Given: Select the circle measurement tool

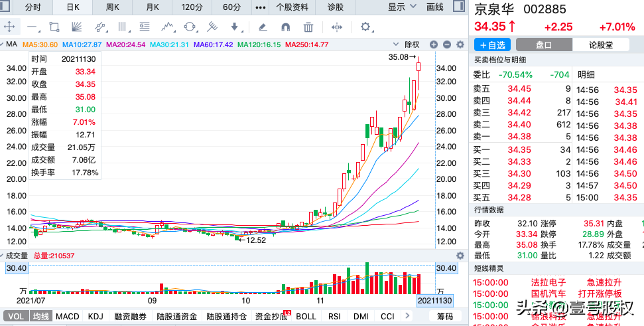Looking at the screenshot, I should coord(190,27).
